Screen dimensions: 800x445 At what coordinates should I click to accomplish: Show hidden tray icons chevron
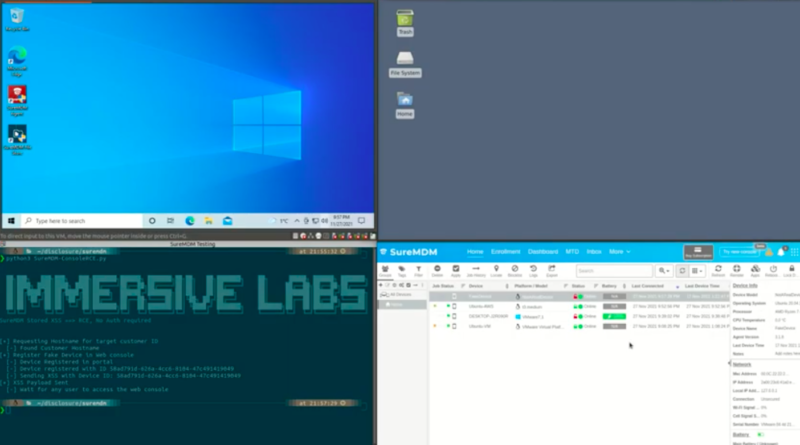tap(297, 221)
